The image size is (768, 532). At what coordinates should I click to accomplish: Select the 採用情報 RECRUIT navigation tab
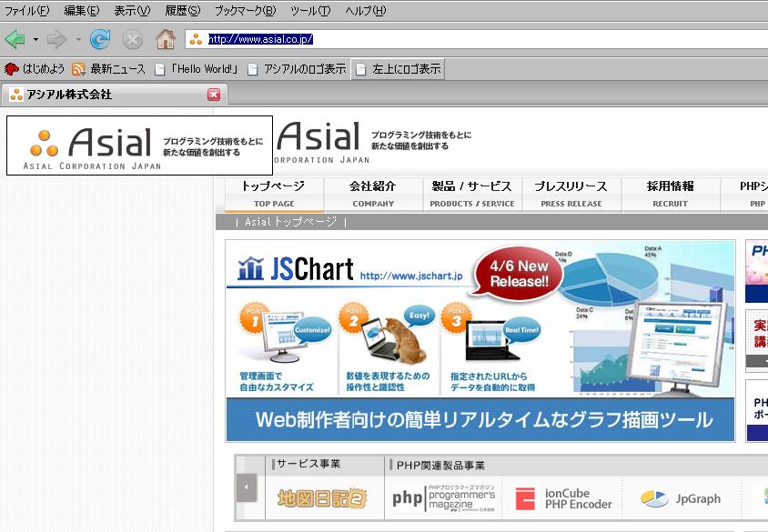pyautogui.click(x=670, y=194)
